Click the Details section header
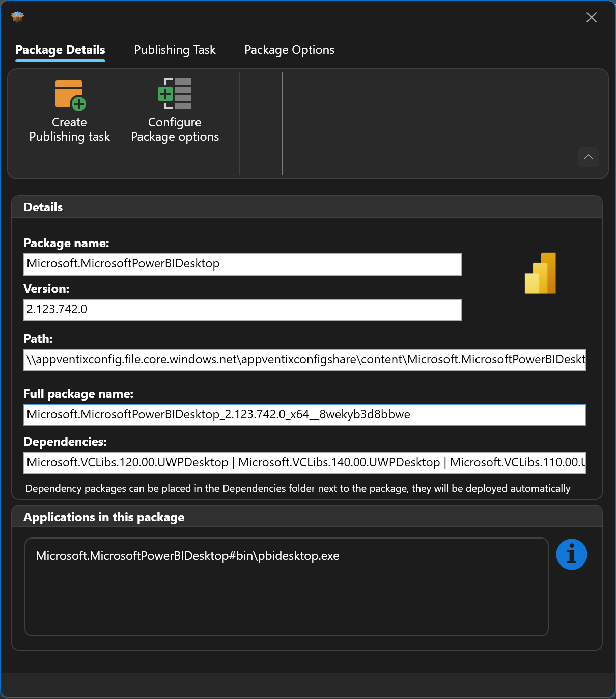 [x=307, y=207]
